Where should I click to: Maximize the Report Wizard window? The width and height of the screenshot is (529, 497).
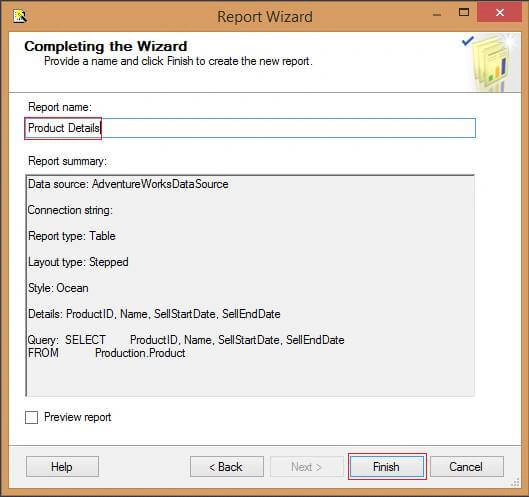(464, 12)
